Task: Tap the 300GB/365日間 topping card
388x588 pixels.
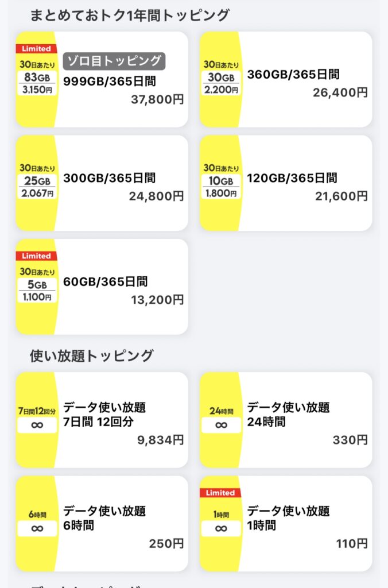Action: pos(123,184)
